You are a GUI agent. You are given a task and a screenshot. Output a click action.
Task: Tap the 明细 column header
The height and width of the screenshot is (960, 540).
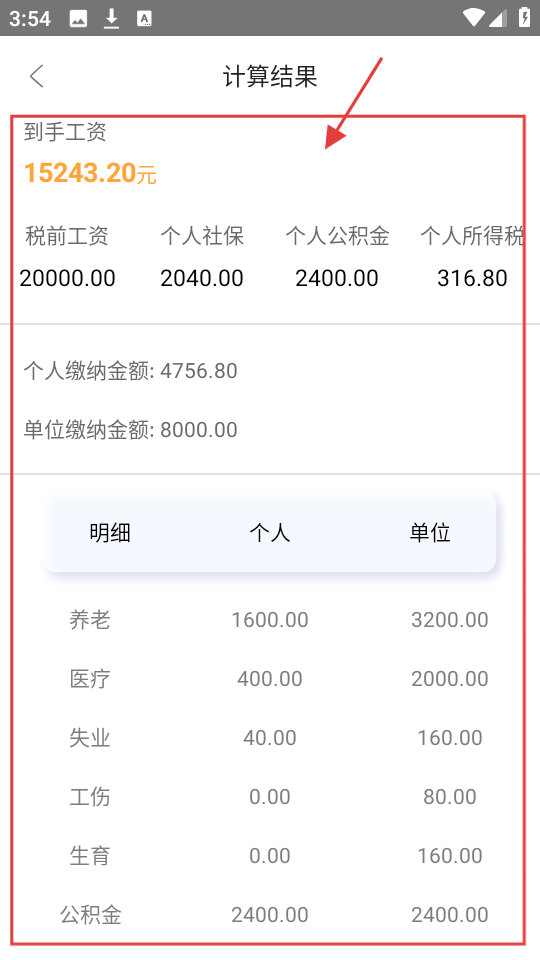coord(110,533)
